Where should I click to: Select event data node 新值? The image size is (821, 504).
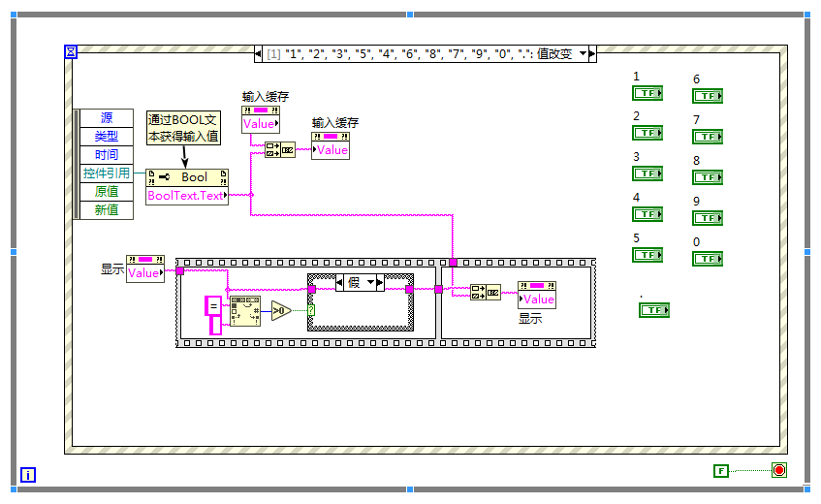107,210
